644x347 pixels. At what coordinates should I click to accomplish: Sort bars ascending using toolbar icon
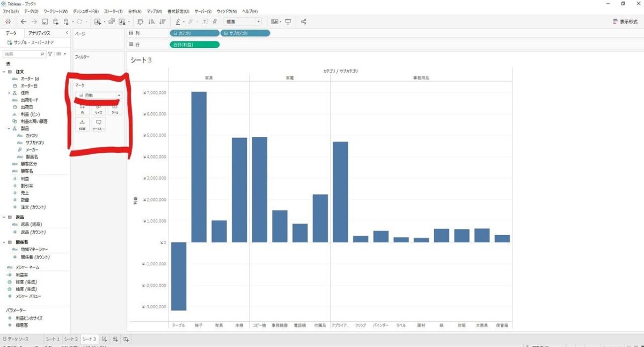(x=151, y=22)
